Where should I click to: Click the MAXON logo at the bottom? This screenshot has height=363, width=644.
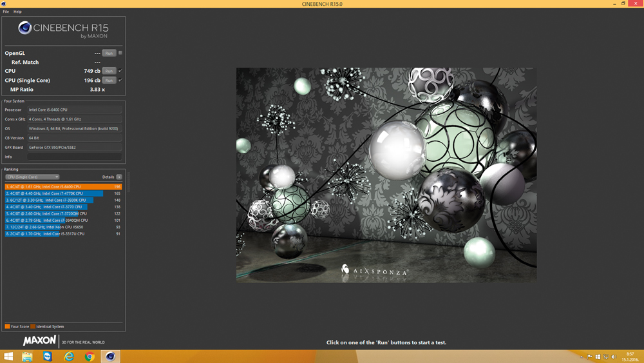pyautogui.click(x=39, y=340)
